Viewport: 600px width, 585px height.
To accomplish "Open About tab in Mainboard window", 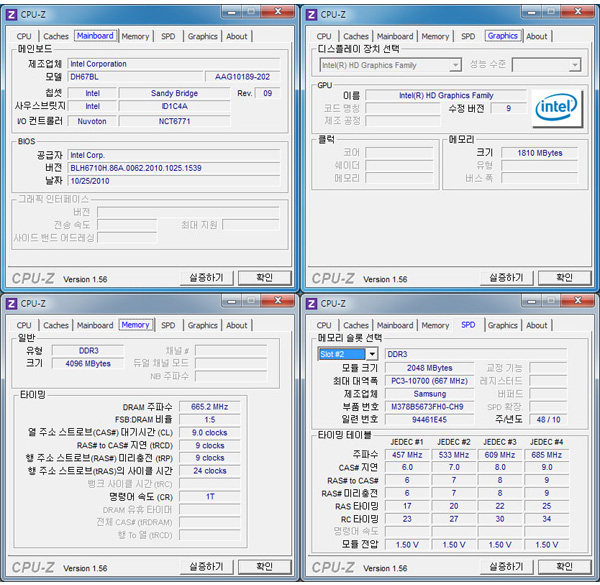I will point(236,36).
